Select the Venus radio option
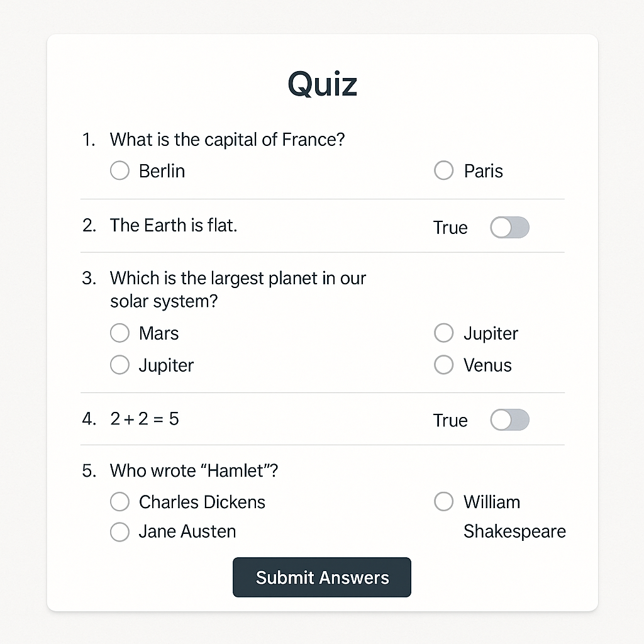This screenshot has height=644, width=644. click(x=443, y=365)
